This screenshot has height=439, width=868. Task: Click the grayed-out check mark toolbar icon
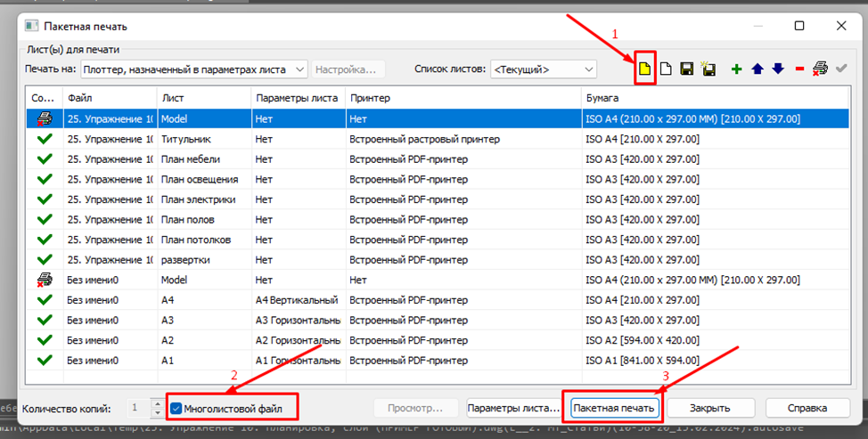841,69
